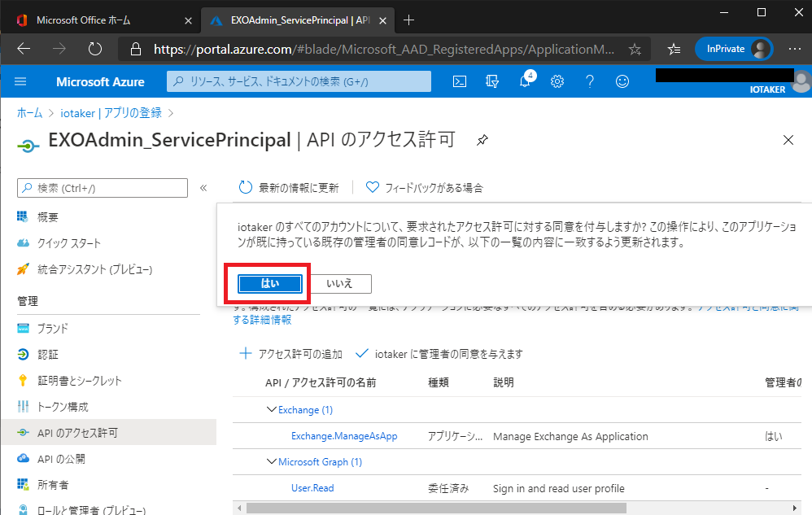Viewport: 812px width, 515px height.
Task: Collapse the left sidebar with double chevron
Action: [203, 188]
